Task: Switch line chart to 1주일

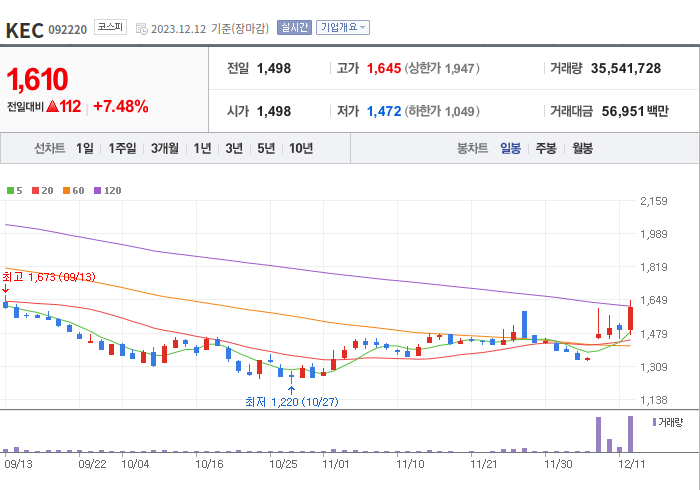Action: pos(122,148)
